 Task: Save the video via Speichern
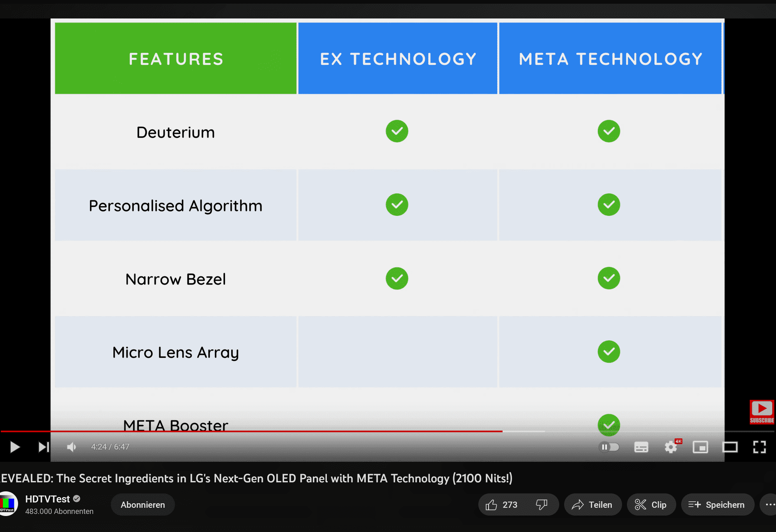(x=717, y=505)
